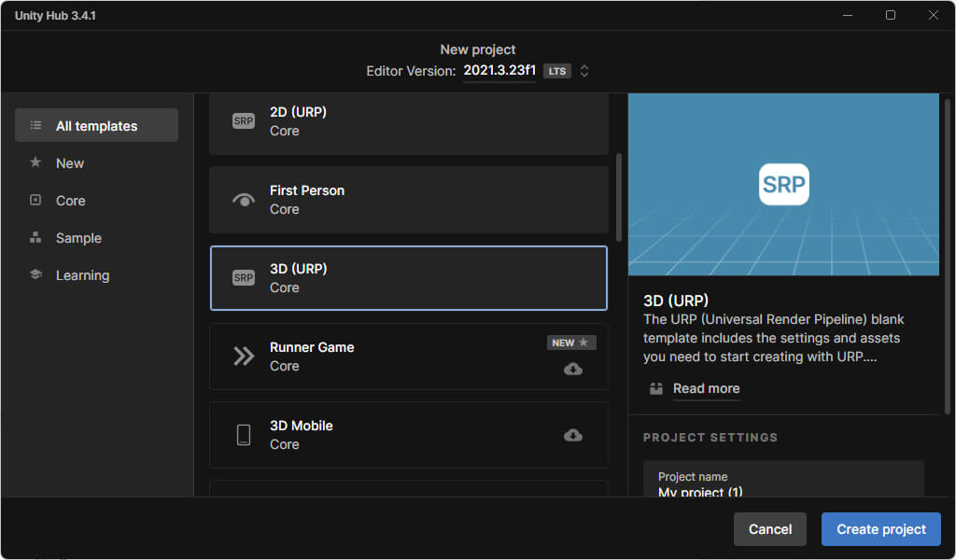Click the eye icon of First Person template
This screenshot has height=560, width=956.
(x=244, y=200)
